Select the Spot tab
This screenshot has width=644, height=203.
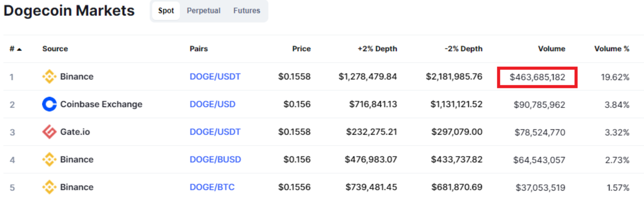[166, 11]
